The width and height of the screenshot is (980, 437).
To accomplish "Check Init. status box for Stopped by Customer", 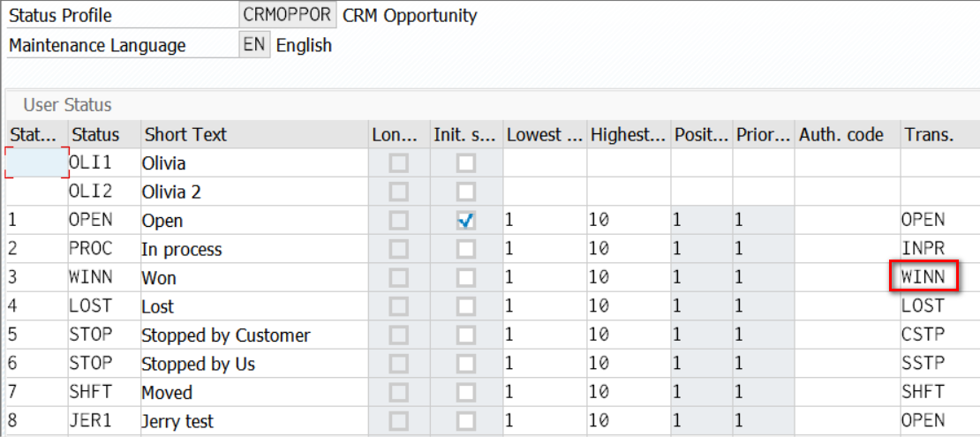I will point(465,335).
